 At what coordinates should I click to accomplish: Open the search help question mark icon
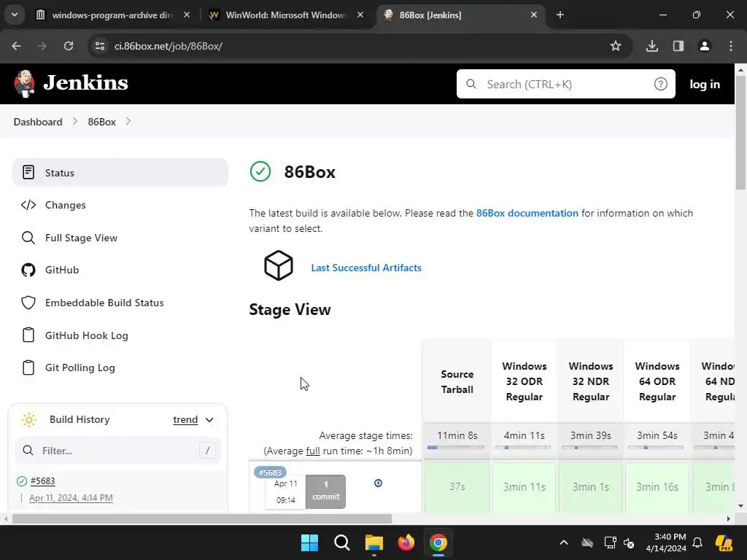(x=660, y=85)
